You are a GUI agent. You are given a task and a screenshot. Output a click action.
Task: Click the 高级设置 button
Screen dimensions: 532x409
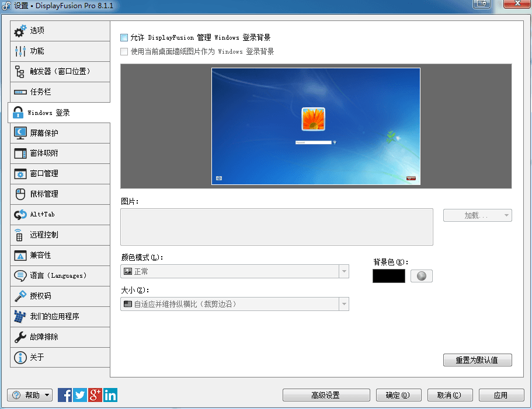click(x=326, y=395)
